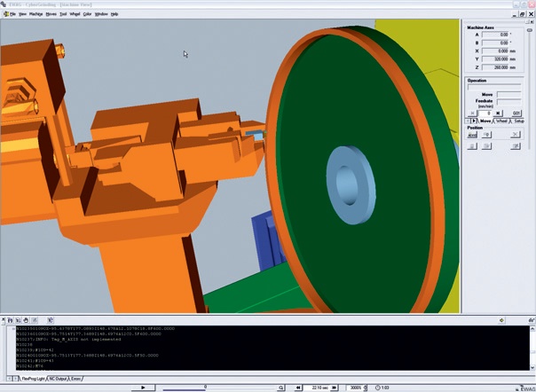
Task: Start simulation with the play button
Action: coord(143,388)
